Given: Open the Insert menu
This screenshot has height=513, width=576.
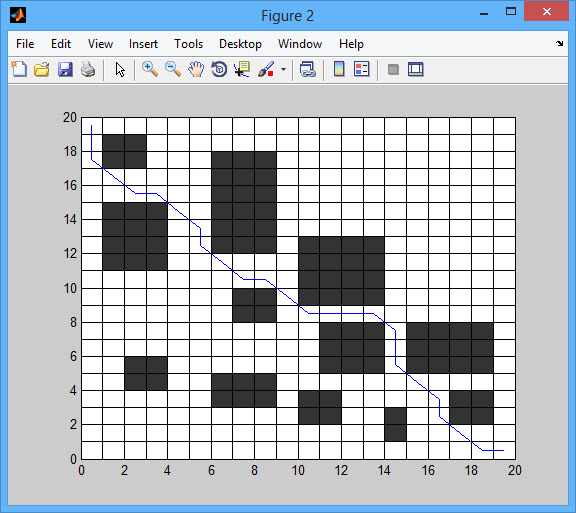Looking at the screenshot, I should 143,44.
